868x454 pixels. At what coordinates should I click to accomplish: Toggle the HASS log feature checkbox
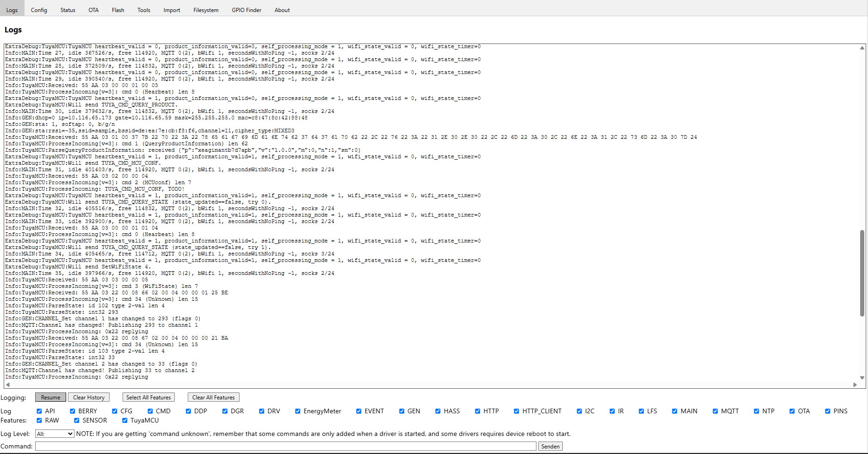[x=438, y=411]
